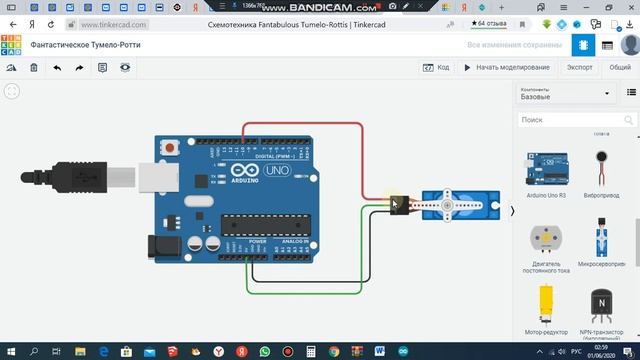
Task: Open Windows taskbar search
Action: click(x=34, y=351)
